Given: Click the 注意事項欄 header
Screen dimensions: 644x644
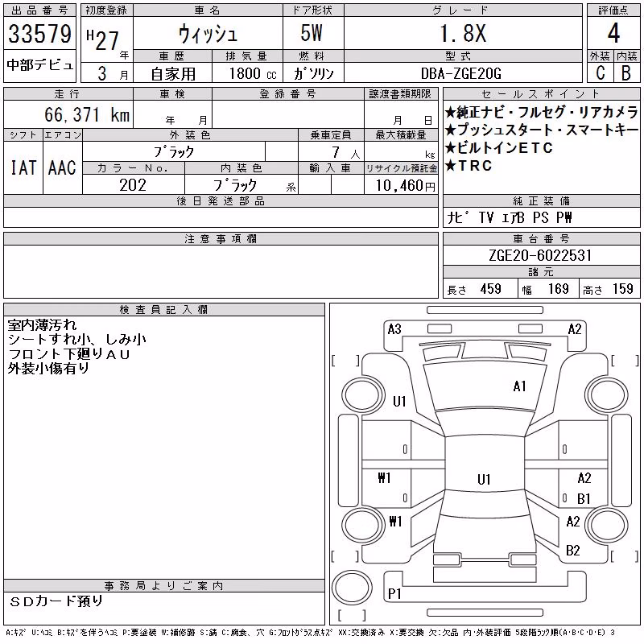Looking at the screenshot, I should [x=221, y=238].
